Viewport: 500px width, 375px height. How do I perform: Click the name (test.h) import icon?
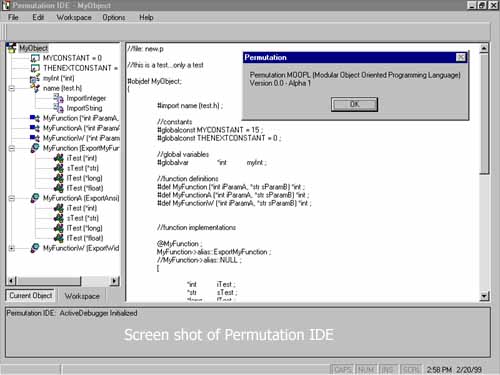35,88
